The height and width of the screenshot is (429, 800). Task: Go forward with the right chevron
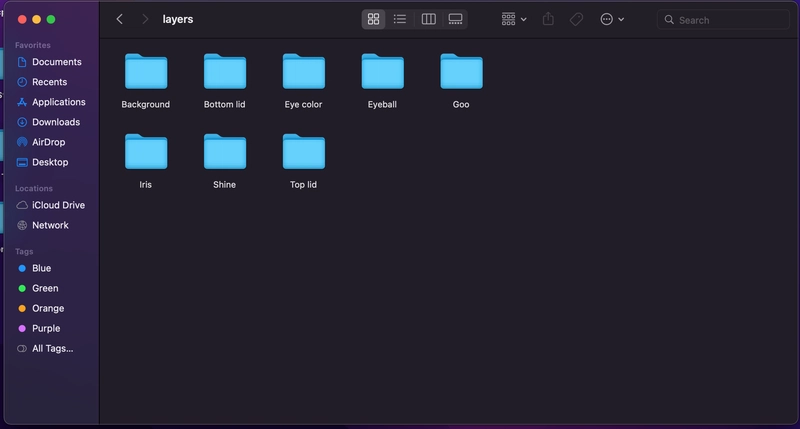tap(145, 19)
